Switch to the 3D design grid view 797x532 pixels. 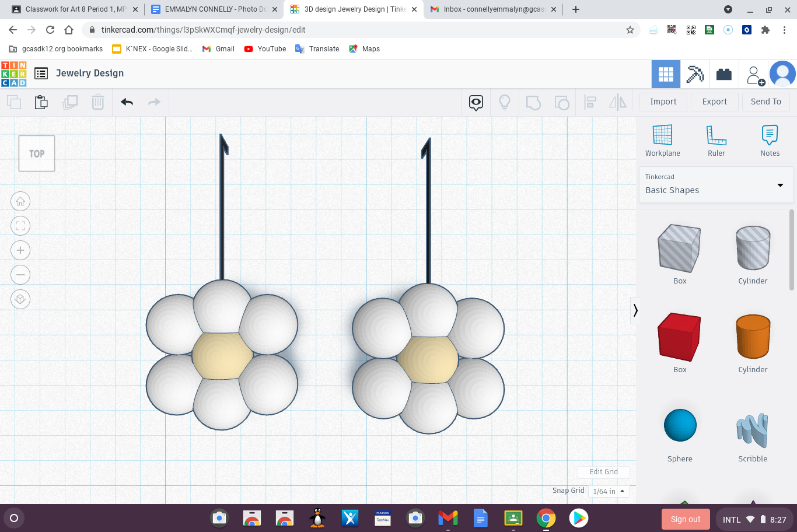[x=666, y=74]
